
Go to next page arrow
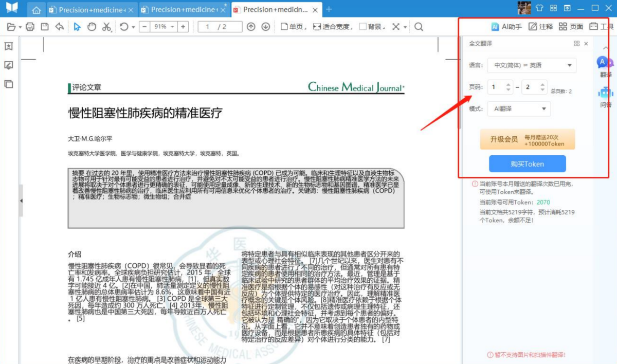(x=266, y=27)
